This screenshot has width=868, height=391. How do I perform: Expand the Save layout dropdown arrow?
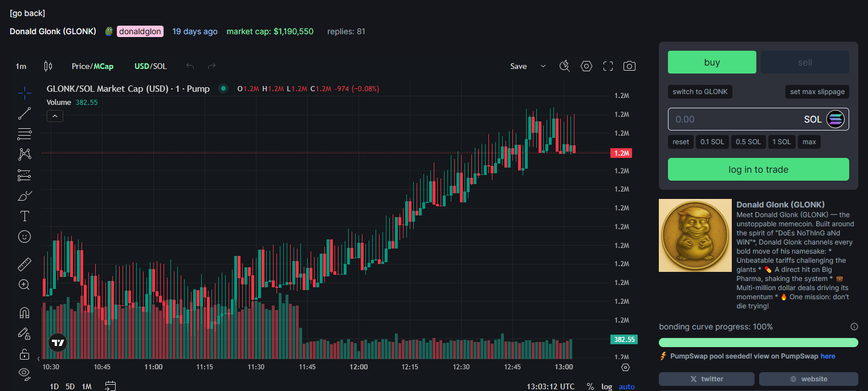543,66
